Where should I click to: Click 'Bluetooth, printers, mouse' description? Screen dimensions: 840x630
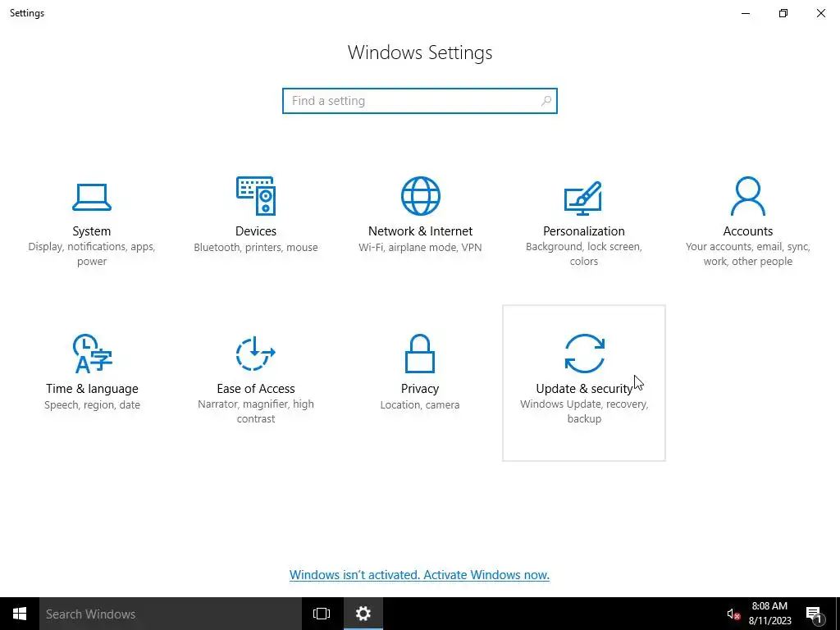click(256, 247)
